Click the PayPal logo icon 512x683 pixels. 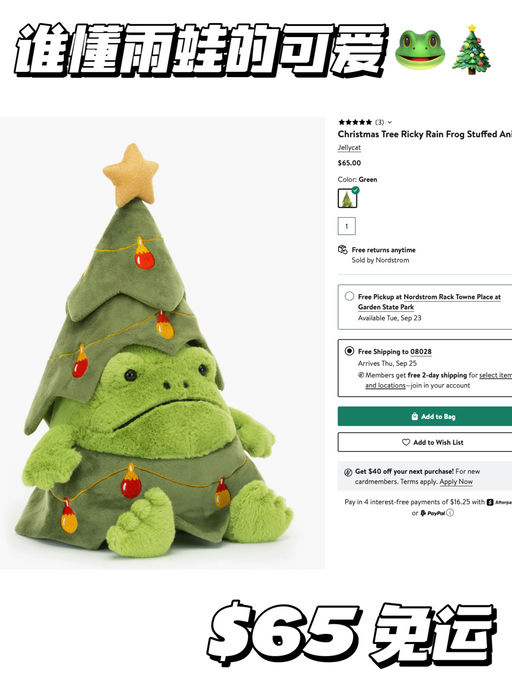[433, 513]
